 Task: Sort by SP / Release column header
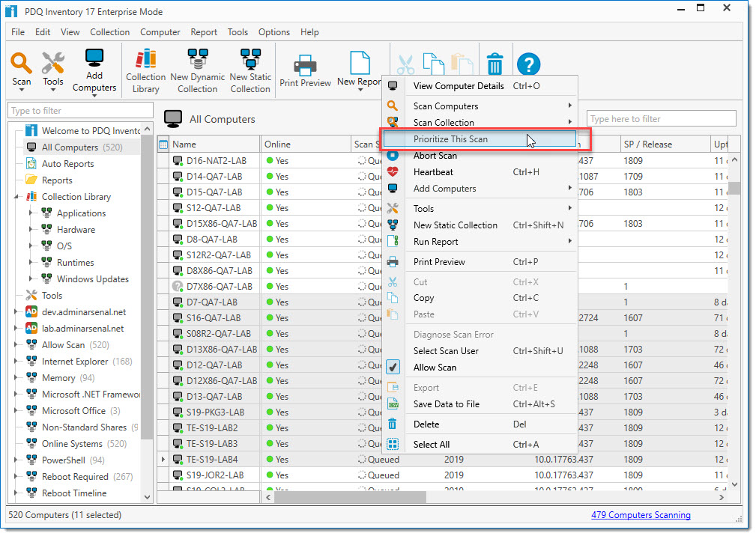point(665,144)
